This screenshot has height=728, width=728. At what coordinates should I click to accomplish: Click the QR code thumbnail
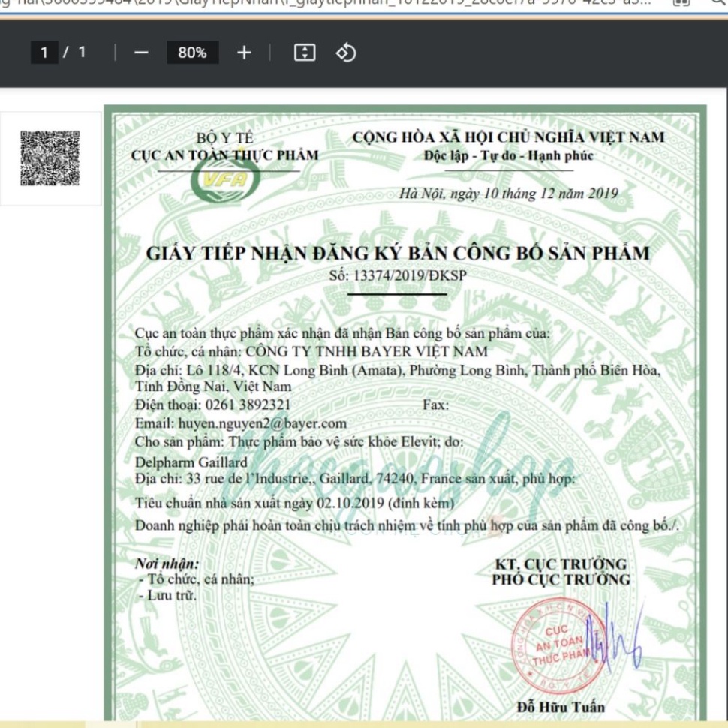(x=50, y=158)
